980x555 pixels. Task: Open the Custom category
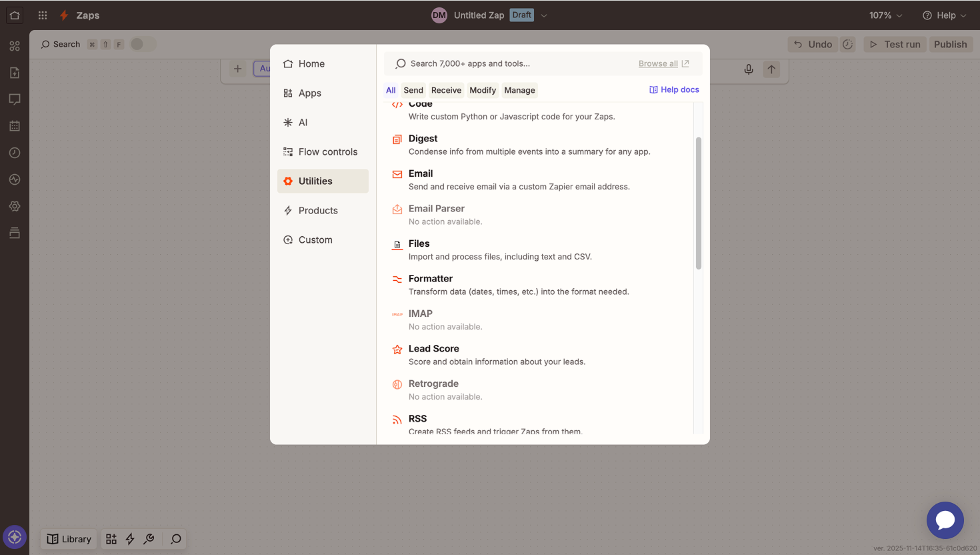click(323, 240)
